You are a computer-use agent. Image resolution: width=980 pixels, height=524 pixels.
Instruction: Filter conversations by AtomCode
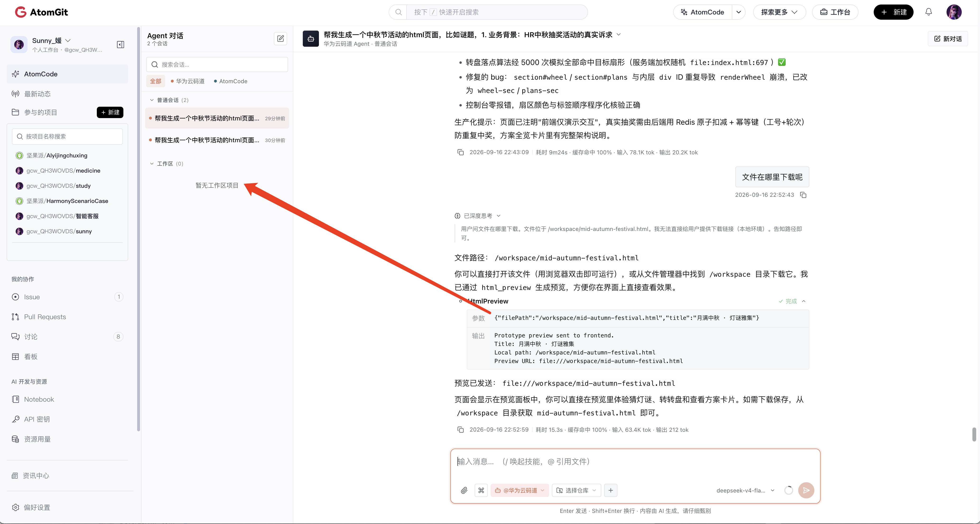pyautogui.click(x=231, y=81)
